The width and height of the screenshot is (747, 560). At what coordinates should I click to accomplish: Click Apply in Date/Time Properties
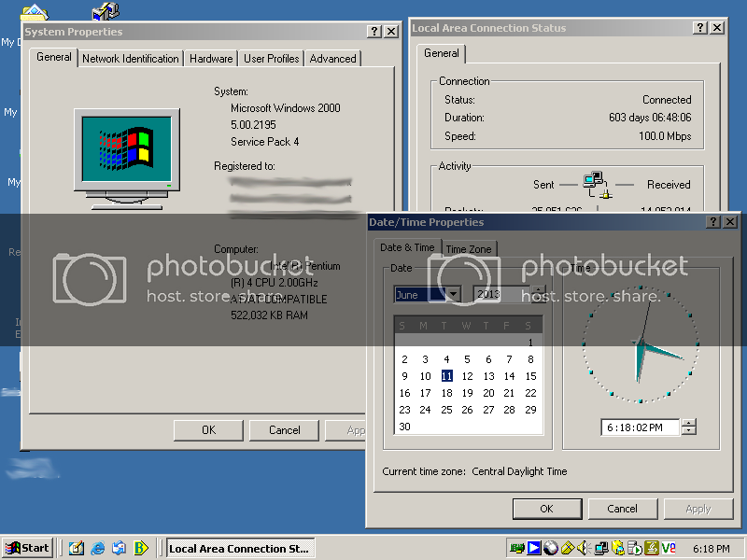tap(698, 509)
